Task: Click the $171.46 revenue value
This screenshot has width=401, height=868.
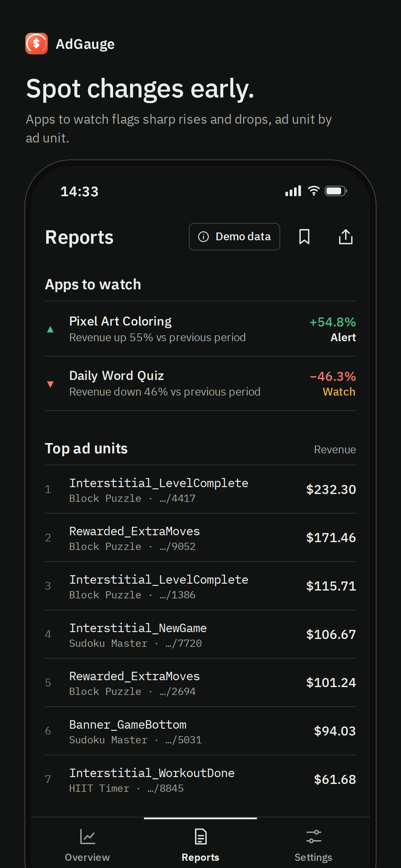Action: tap(331, 537)
